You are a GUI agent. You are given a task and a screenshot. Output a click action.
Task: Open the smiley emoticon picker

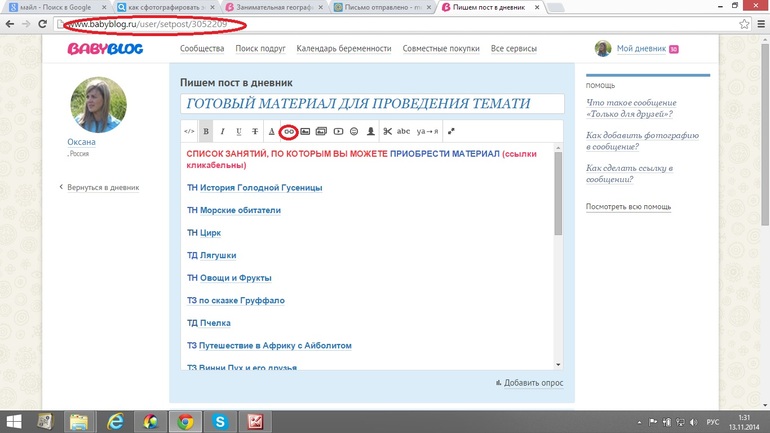pos(354,132)
